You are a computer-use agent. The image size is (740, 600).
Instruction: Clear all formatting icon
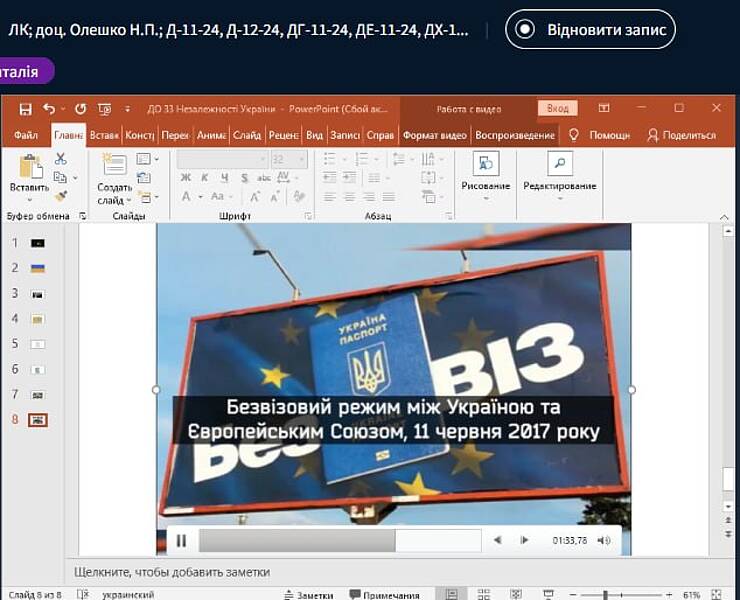click(299, 196)
